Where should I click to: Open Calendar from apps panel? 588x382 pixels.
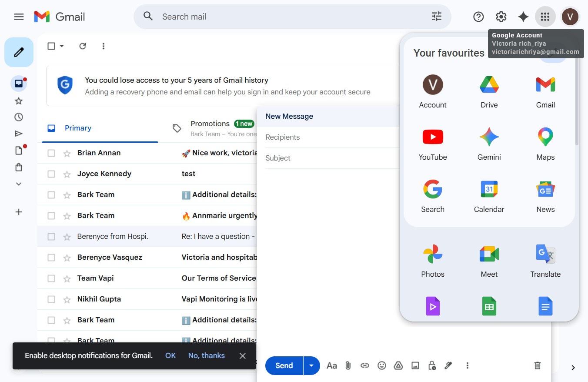click(x=489, y=196)
